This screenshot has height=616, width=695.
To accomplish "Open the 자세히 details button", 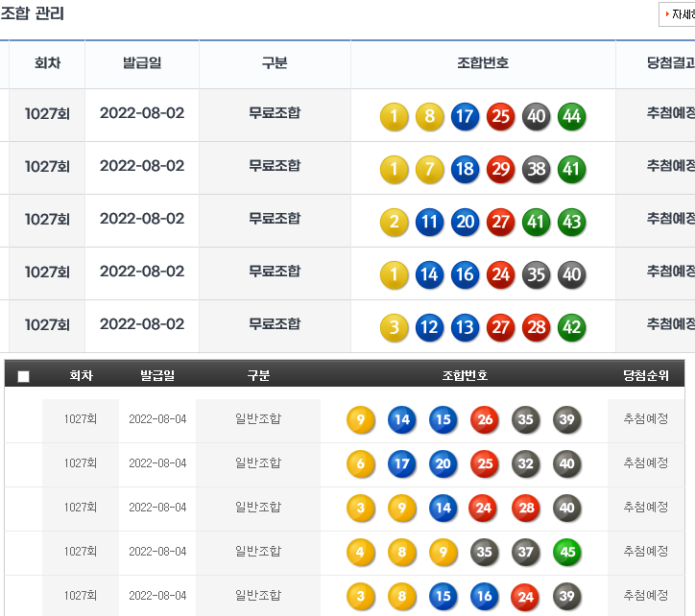I will (678, 14).
